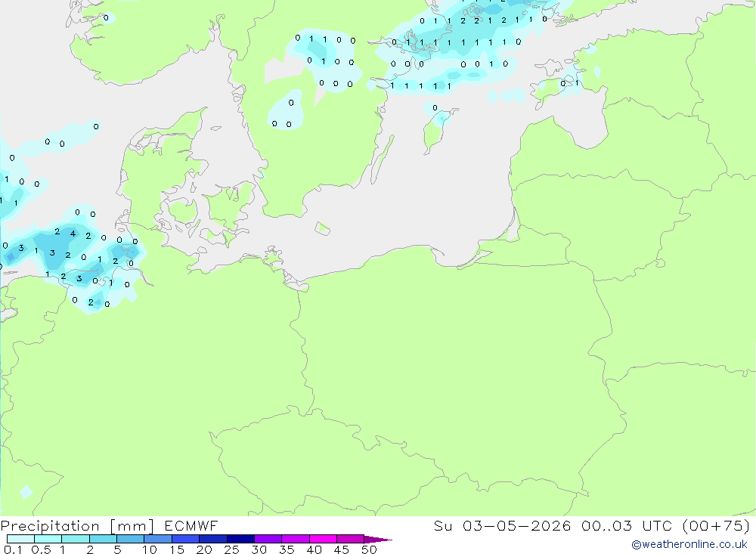Click the 'Precipitation [mm]' title text
756x554 pixels.
click(77, 526)
